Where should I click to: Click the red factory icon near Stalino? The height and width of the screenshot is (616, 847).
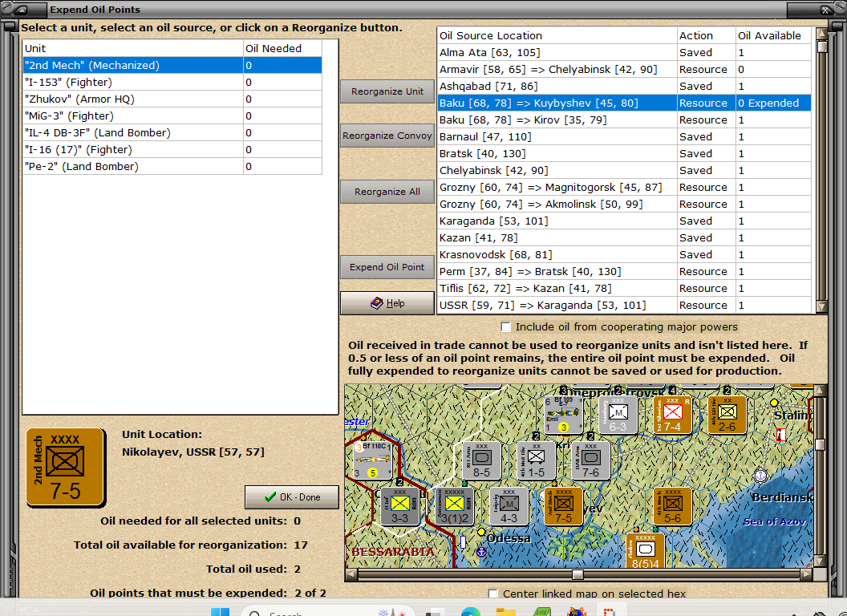pos(781,434)
